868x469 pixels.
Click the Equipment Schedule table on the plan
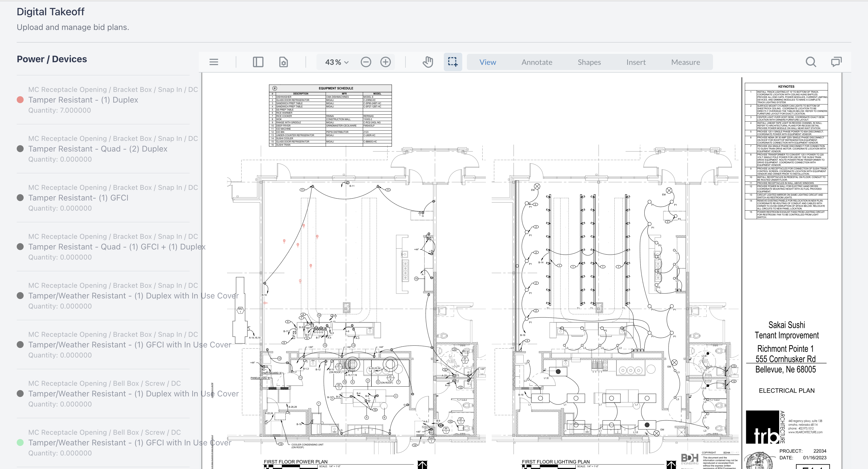[330, 116]
